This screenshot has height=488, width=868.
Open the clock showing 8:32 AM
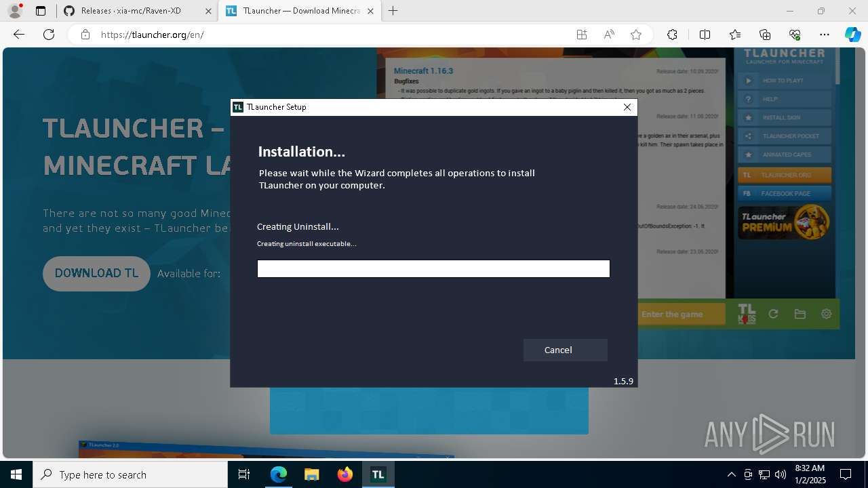[810, 474]
